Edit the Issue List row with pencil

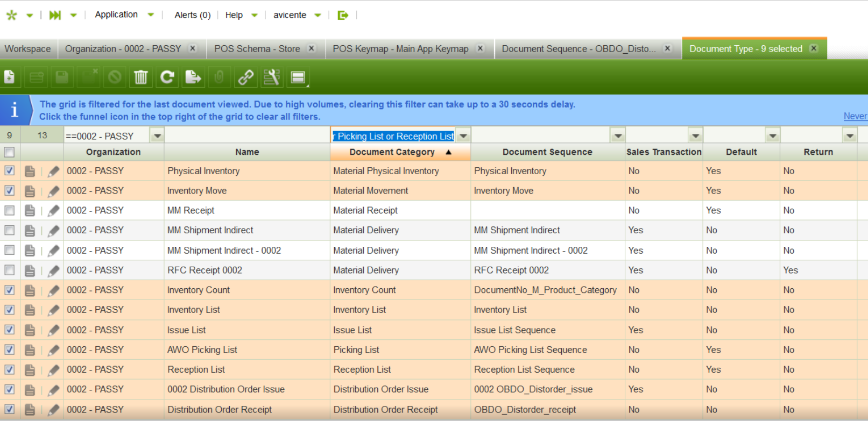[x=53, y=330]
